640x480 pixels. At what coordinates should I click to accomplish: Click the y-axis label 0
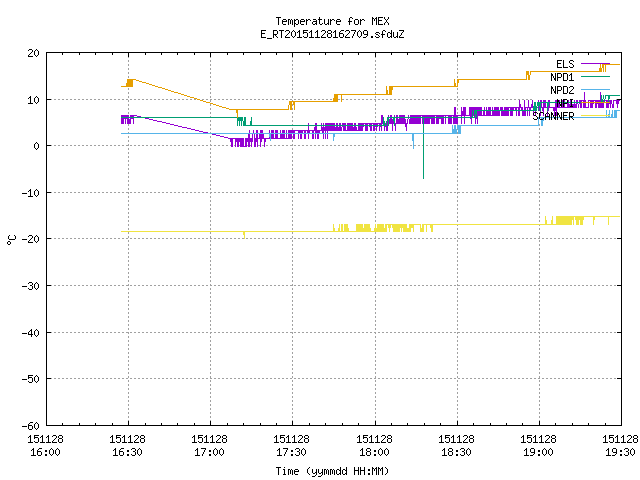coord(37,146)
